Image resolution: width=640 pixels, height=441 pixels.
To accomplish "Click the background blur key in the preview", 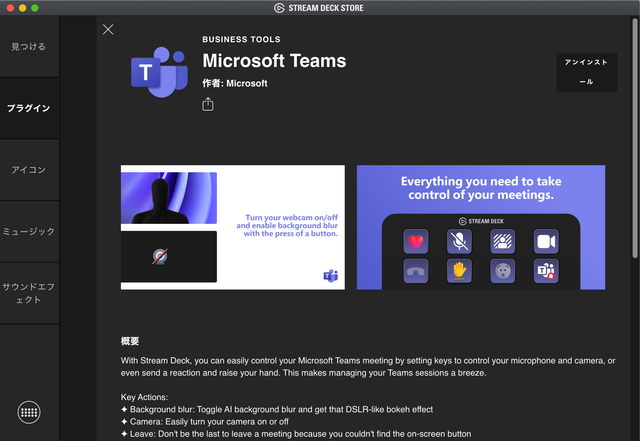I will 502,241.
